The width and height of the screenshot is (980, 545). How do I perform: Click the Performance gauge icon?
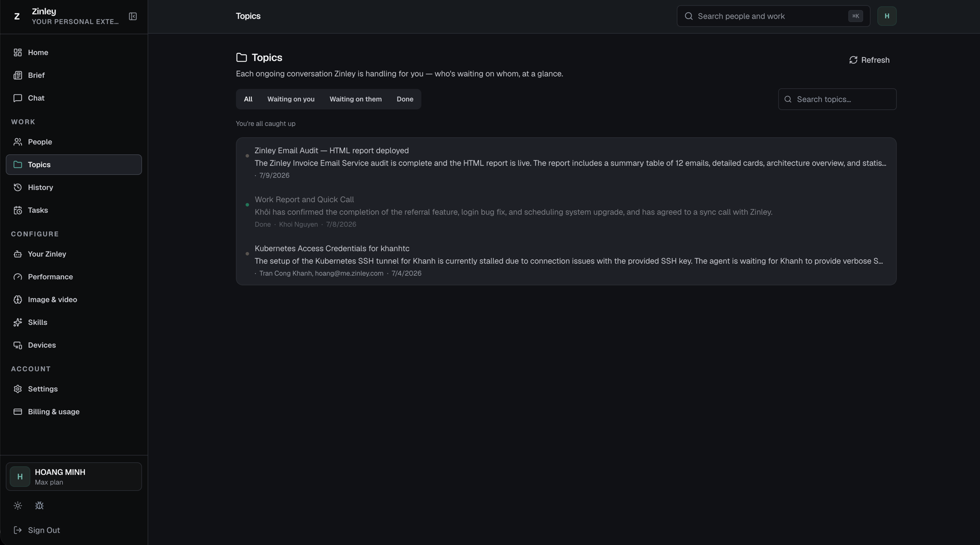point(18,277)
